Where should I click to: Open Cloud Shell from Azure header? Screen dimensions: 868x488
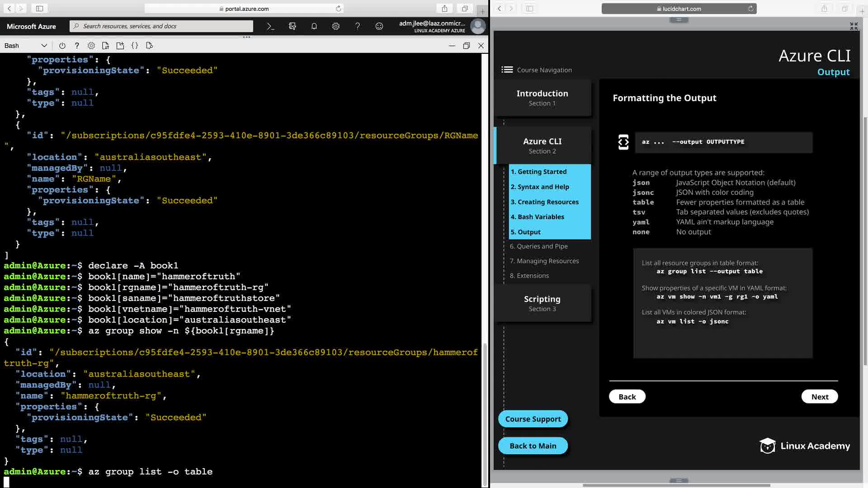click(270, 26)
